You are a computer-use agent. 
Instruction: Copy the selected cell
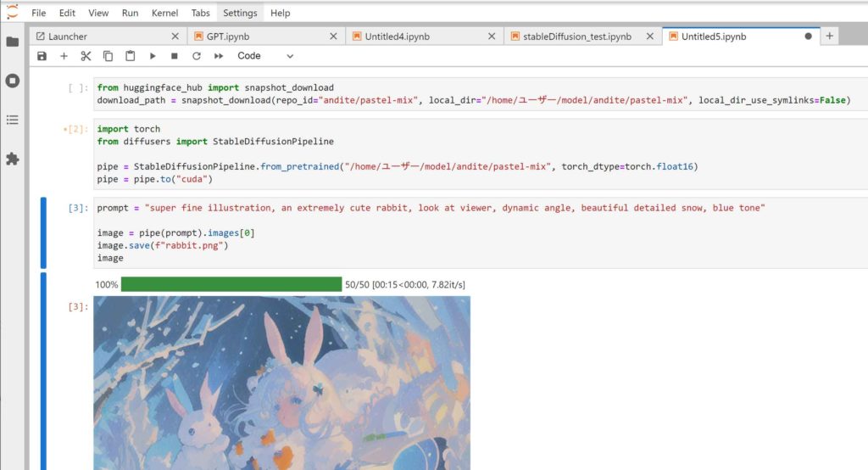point(108,56)
